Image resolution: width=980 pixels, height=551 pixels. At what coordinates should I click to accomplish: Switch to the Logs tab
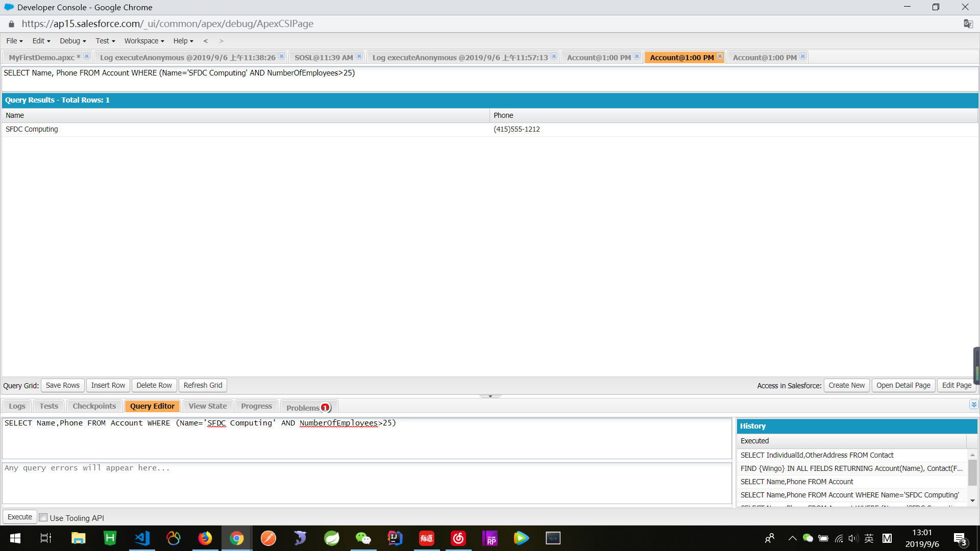click(17, 406)
